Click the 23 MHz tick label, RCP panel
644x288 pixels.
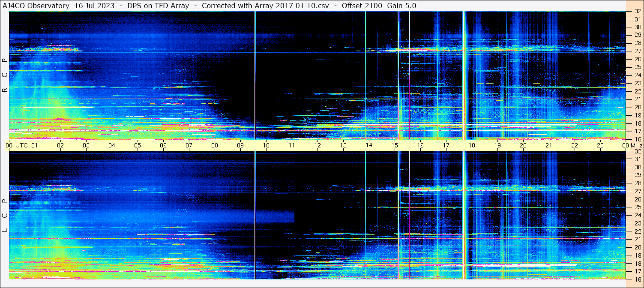[x=638, y=83]
